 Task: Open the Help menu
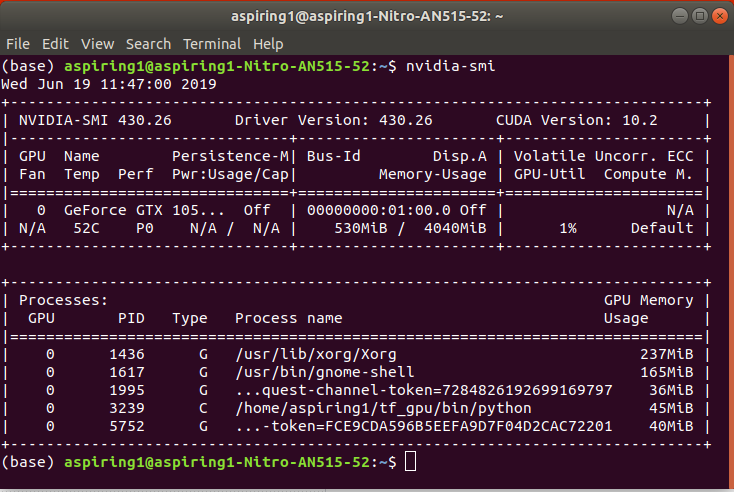(268, 44)
